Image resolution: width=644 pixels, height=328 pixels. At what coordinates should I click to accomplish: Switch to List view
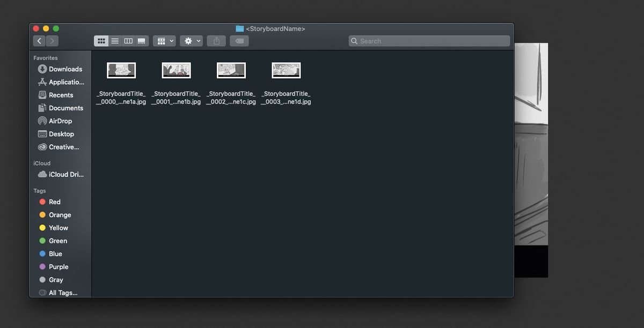tap(114, 41)
